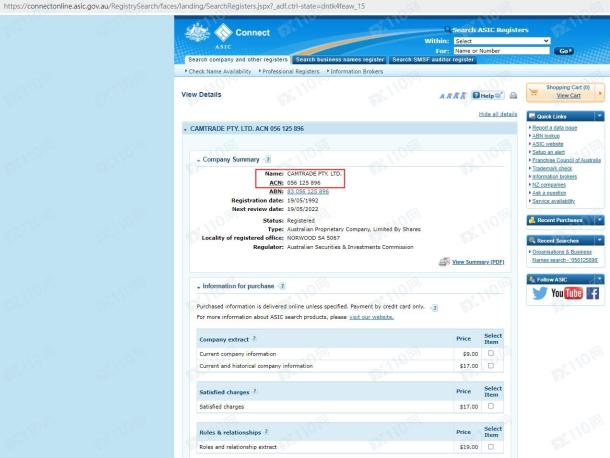610x458 pixels.
Task: Open ASIC website quick link
Action: (x=547, y=144)
